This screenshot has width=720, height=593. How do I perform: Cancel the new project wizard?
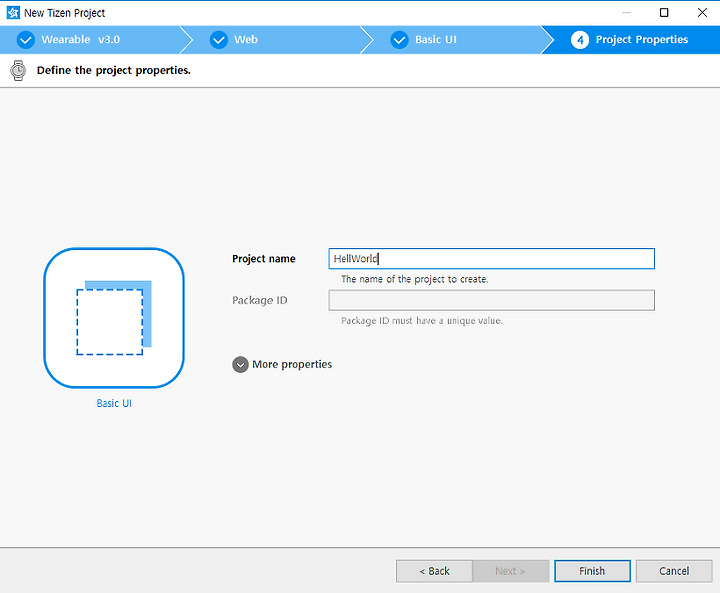coord(674,571)
